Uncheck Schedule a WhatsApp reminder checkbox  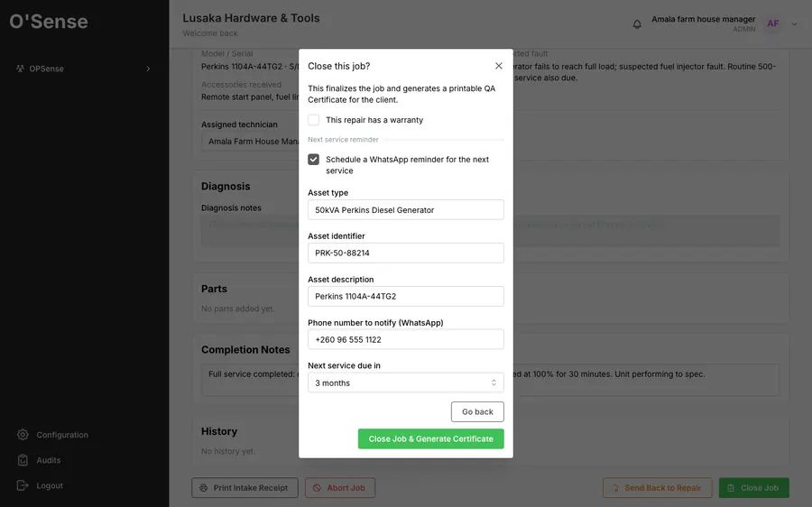coord(313,160)
